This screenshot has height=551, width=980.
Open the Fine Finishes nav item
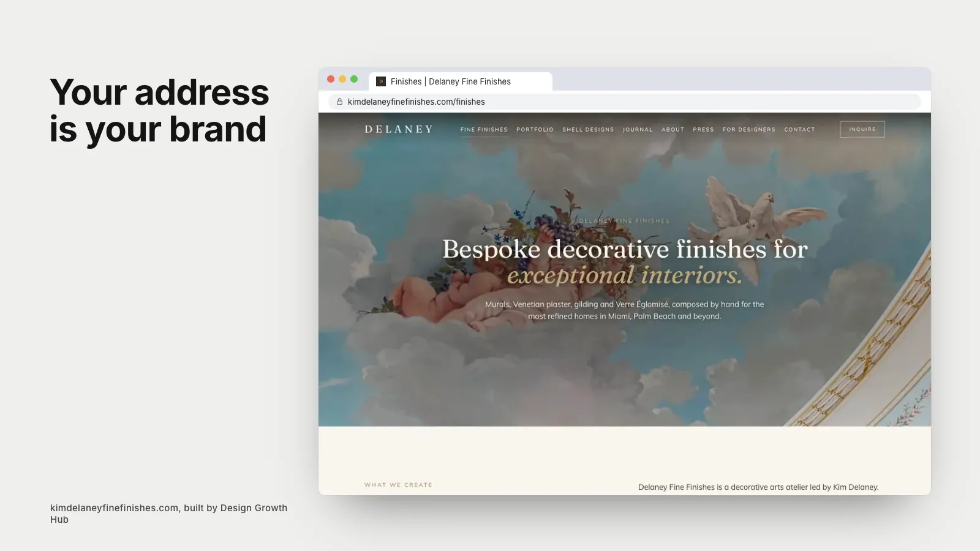(x=484, y=130)
